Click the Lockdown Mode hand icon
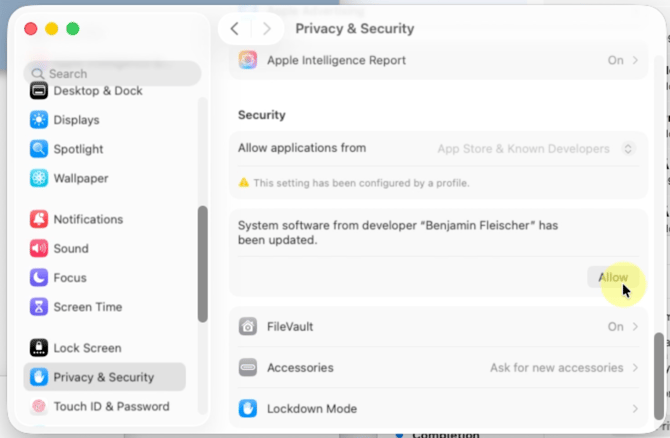Screen dimensions: 670x438 (x=248, y=409)
